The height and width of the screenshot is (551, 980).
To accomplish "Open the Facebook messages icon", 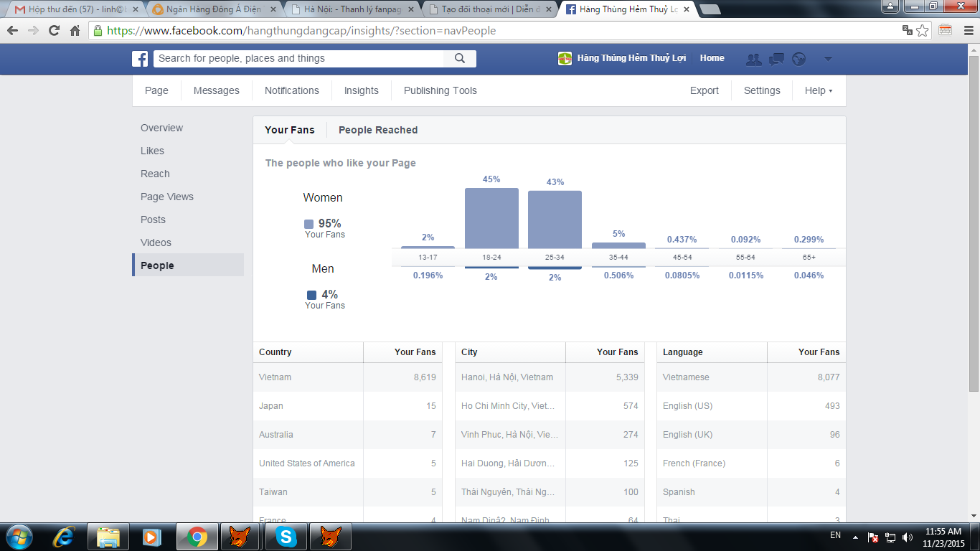I will [x=776, y=60].
